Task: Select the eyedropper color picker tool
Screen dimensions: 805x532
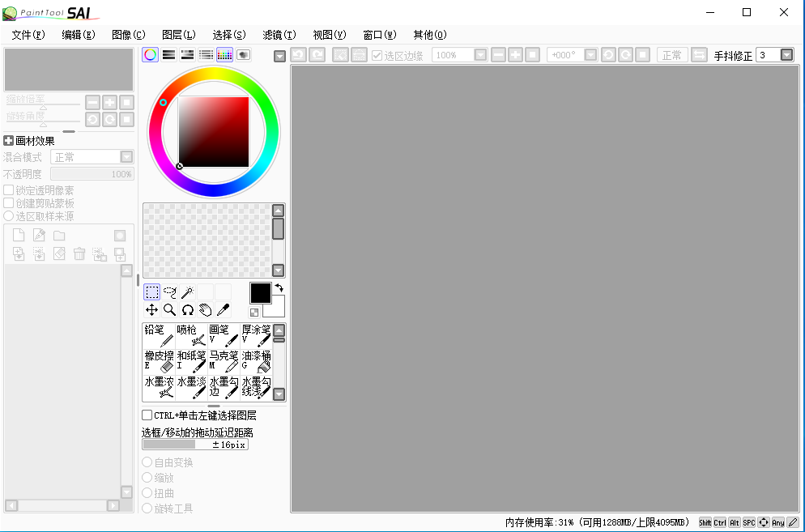Action: [223, 309]
